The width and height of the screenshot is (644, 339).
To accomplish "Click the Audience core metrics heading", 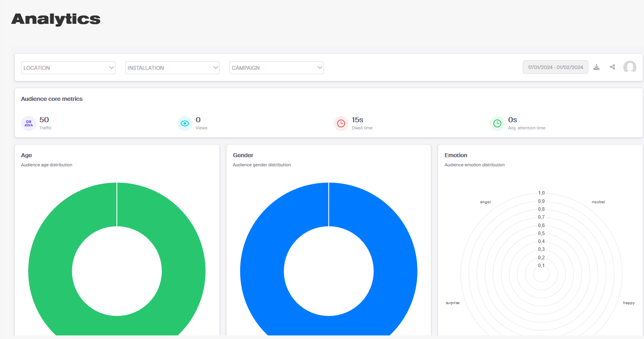I will click(x=52, y=99).
